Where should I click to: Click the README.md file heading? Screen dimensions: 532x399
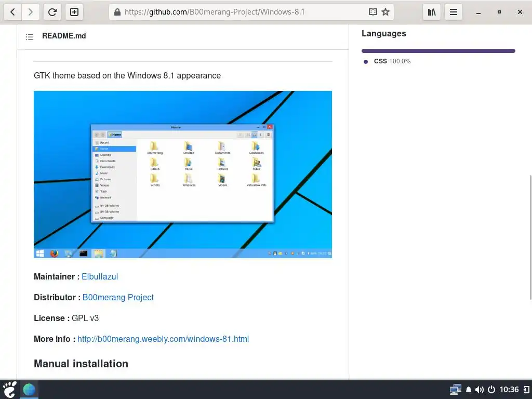pos(64,36)
